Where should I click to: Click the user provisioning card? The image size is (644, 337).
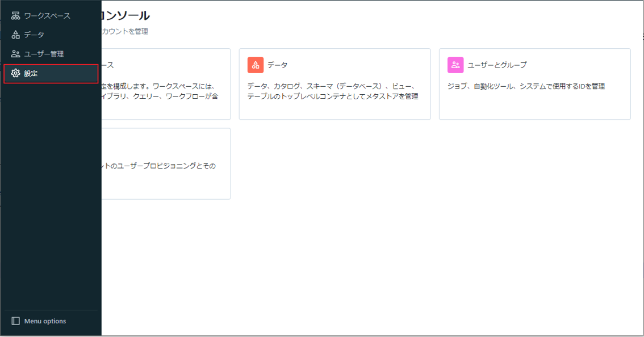pos(166,164)
